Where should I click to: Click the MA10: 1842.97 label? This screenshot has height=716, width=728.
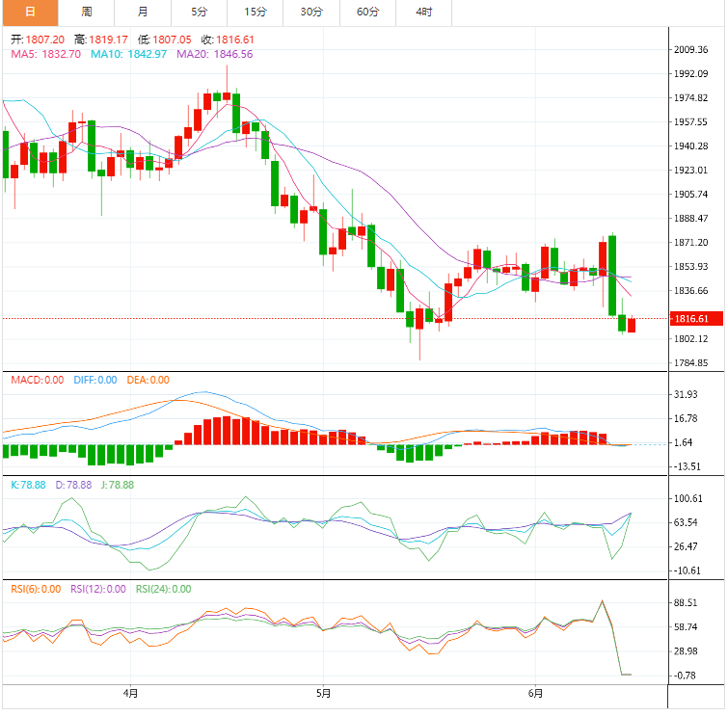pyautogui.click(x=128, y=54)
